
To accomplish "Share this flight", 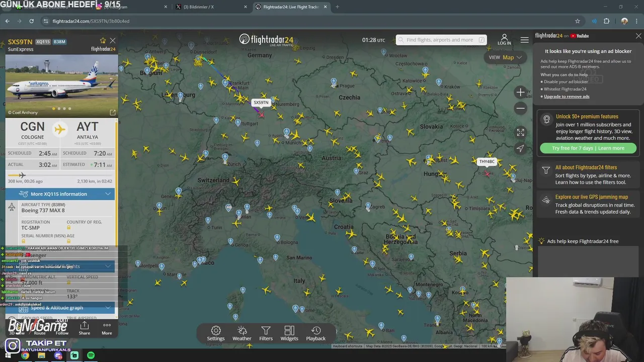I will (x=85, y=328).
